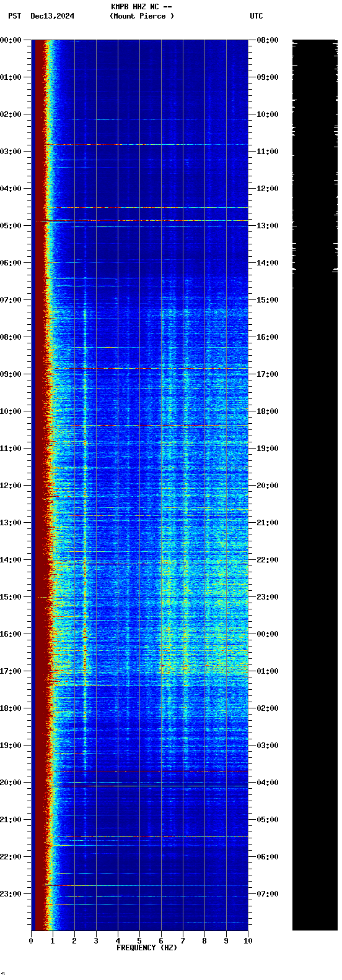The height and width of the screenshot is (980, 342).
Task: Click '20:00' on the PST time axis
Action: coord(11,783)
